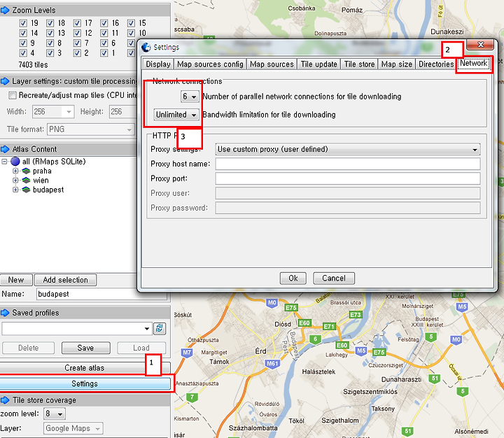This screenshot has height=438, width=504.
Task: Uncheck zoom level 7
Action: [77, 43]
